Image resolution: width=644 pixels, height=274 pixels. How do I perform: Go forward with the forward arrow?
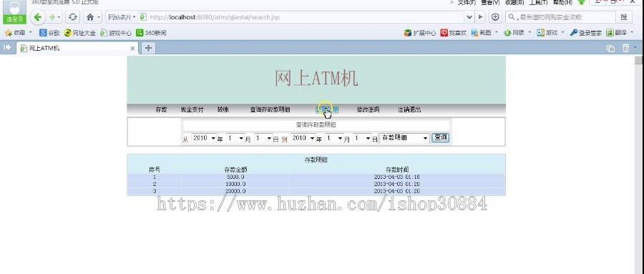point(52,17)
